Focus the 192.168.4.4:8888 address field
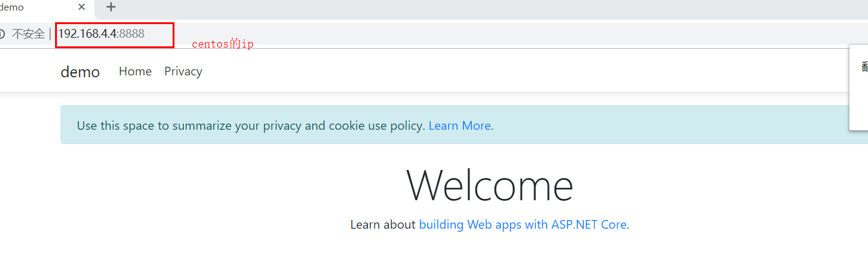 (87, 34)
